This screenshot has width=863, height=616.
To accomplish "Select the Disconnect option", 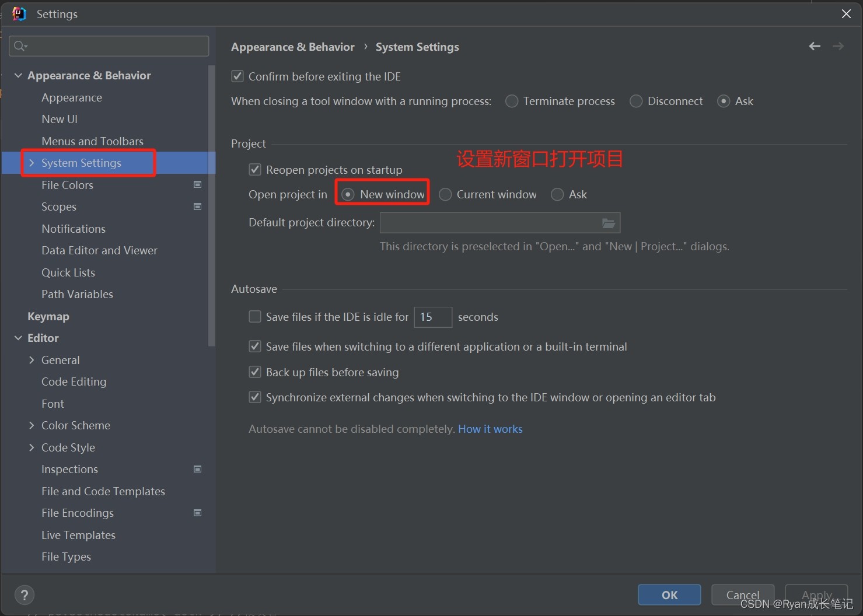I will click(x=636, y=101).
